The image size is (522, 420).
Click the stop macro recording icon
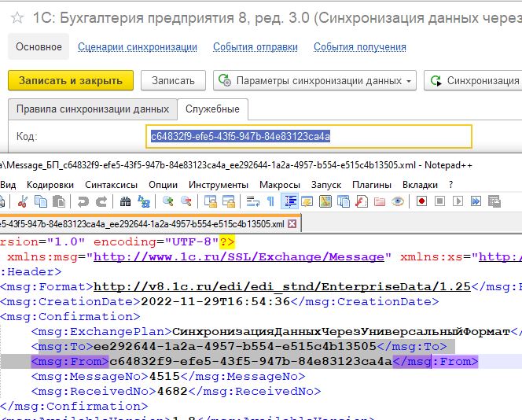pos(439,201)
